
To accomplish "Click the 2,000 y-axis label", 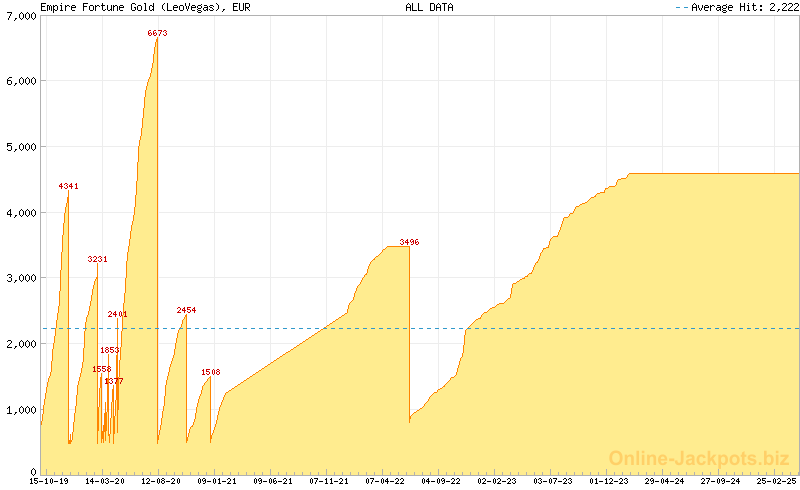I will 20,343.
